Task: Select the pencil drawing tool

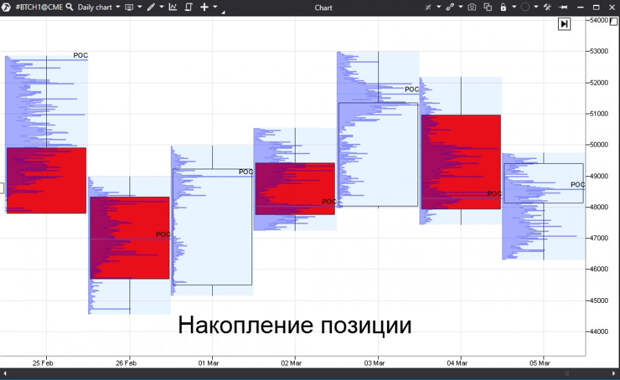Action: point(151,7)
